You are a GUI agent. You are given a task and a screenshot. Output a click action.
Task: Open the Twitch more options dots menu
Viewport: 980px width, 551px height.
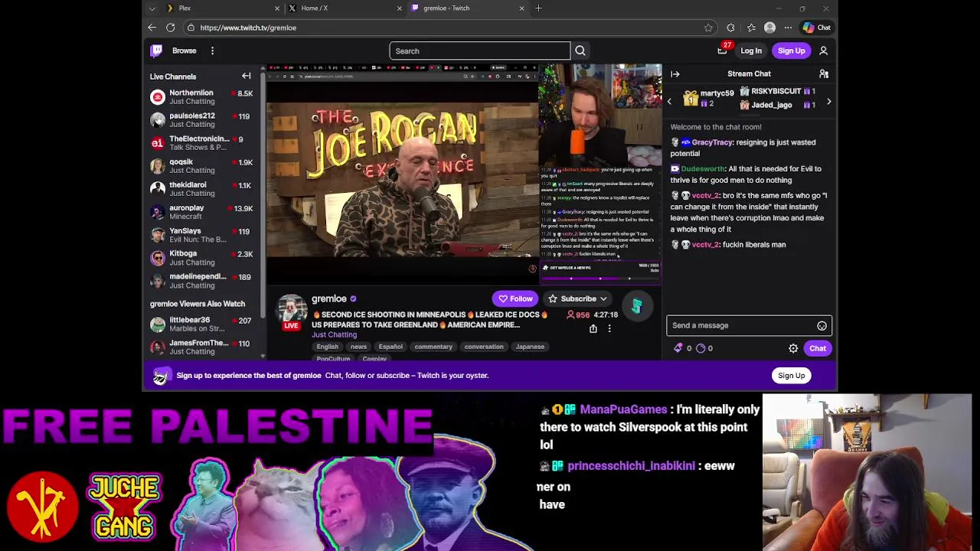point(212,51)
